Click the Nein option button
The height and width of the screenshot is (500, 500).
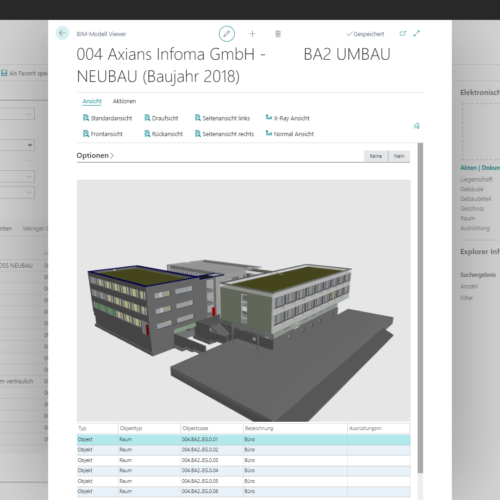point(399,156)
